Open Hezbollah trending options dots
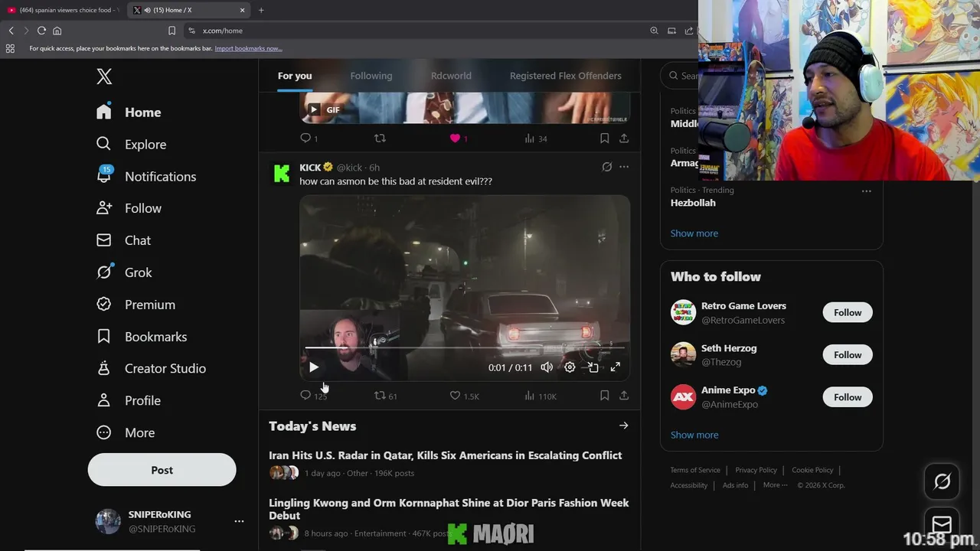Screen dimensions: 980x551 point(866,191)
